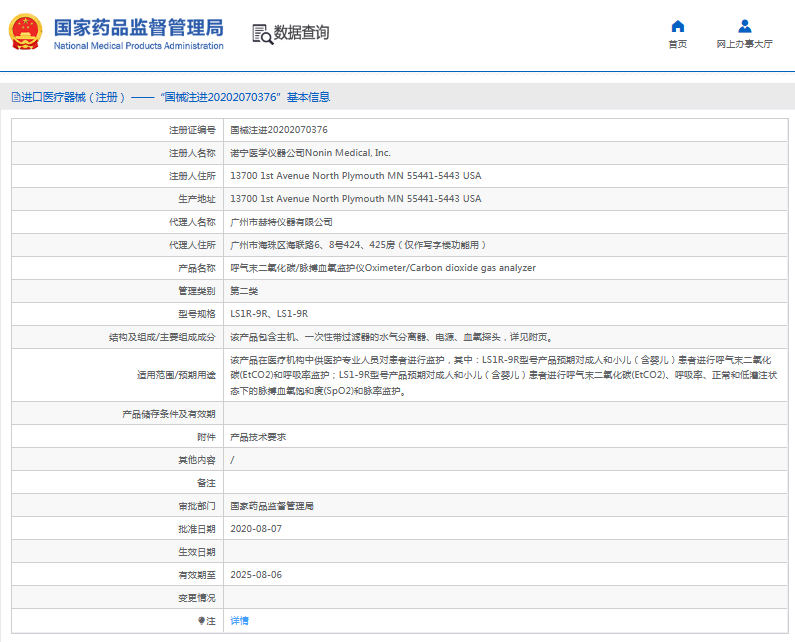Image resolution: width=795 pixels, height=642 pixels.
Task: Open the 首页 text label
Action: (677, 44)
